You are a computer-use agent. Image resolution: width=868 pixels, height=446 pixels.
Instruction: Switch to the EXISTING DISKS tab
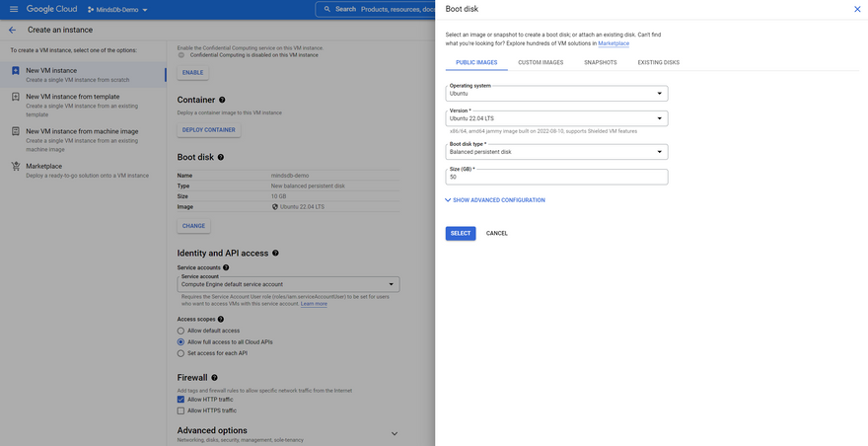coord(658,62)
